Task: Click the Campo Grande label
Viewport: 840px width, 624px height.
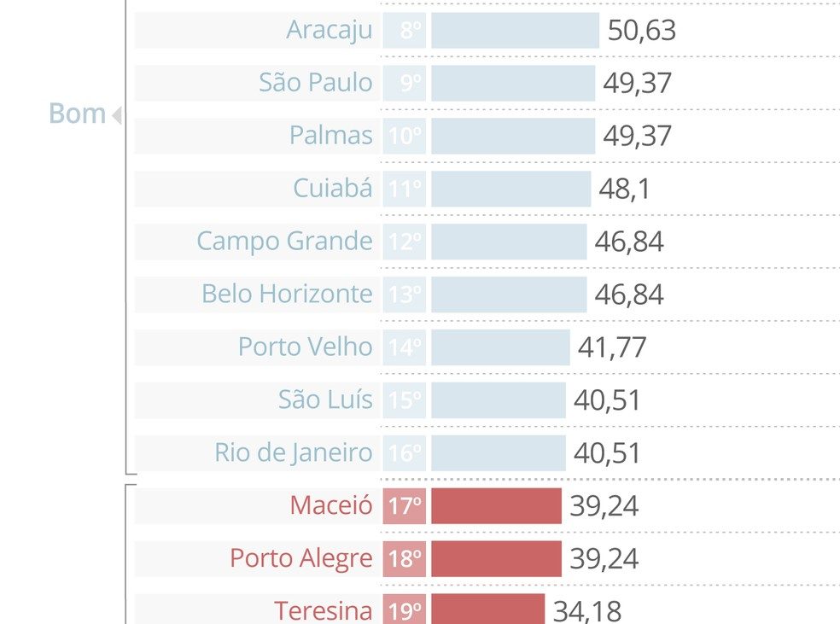Action: pos(284,242)
